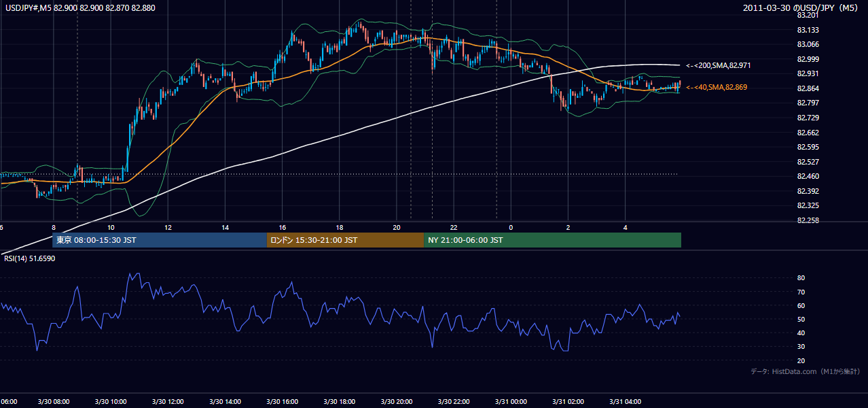Click the 83.201 price axis label

tap(807, 15)
